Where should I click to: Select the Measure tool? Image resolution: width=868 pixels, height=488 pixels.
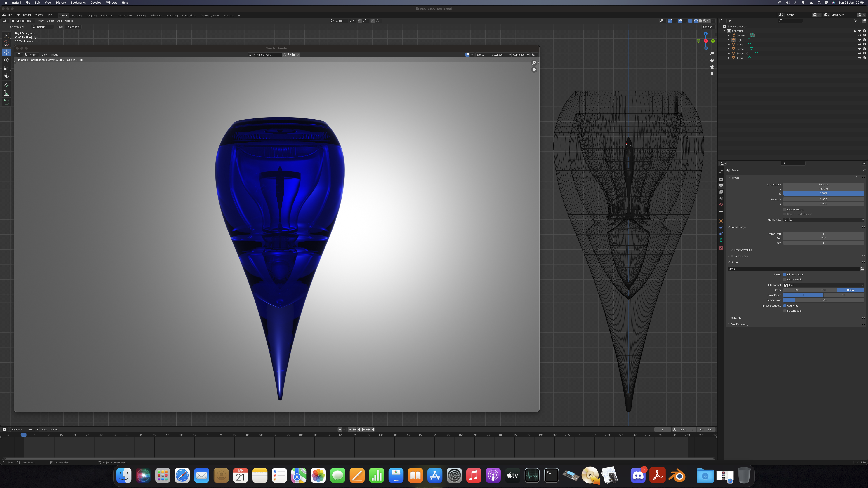(6, 93)
